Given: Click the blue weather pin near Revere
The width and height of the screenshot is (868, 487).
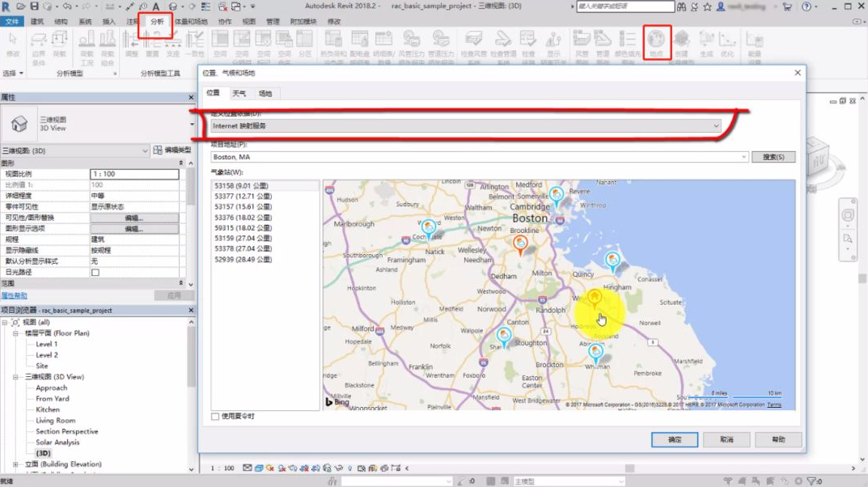Looking at the screenshot, I should [557, 194].
